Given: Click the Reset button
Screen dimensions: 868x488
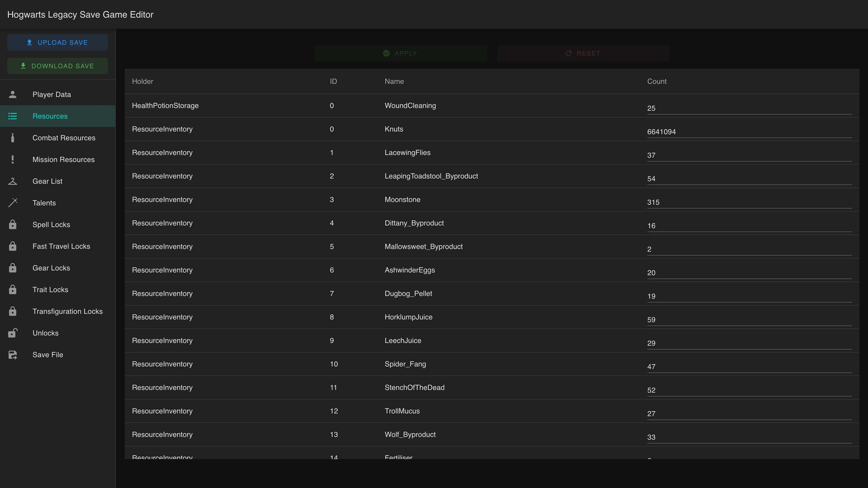Looking at the screenshot, I should (583, 53).
